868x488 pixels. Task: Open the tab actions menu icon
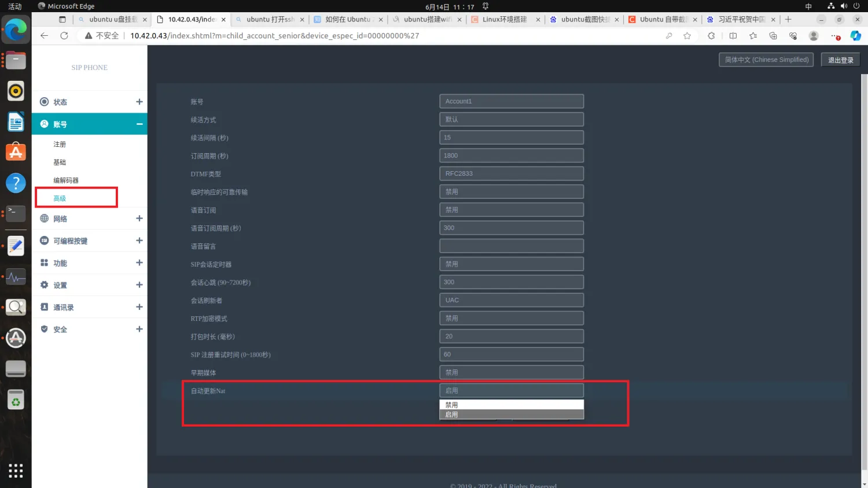(62, 19)
